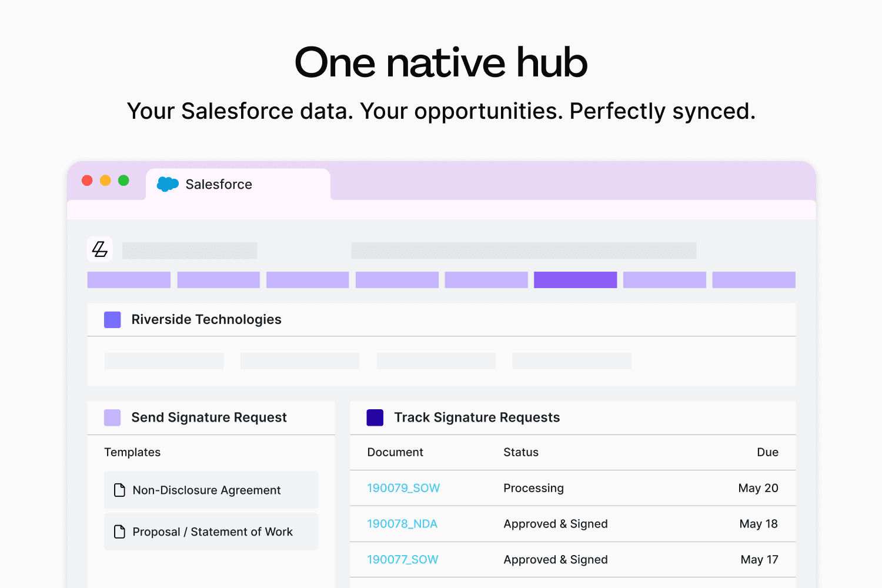
Task: Select the Proposal / Statement of Work template
Action: pyautogui.click(x=211, y=532)
